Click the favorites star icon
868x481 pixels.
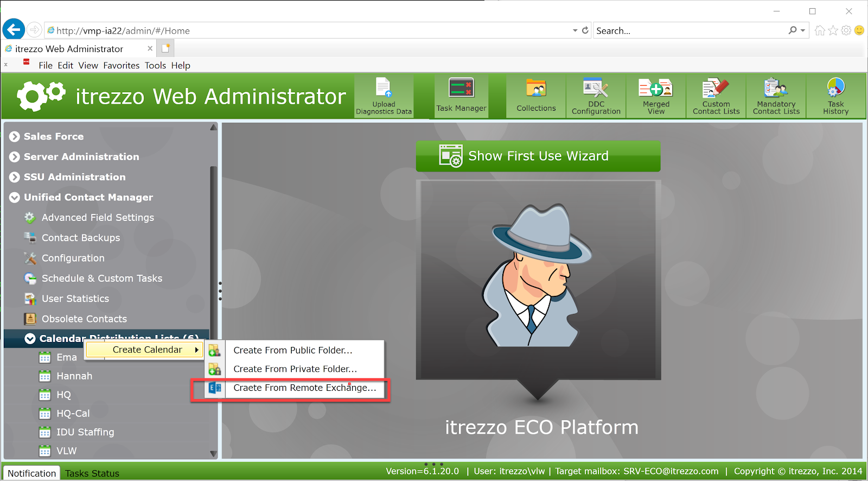[833, 30]
